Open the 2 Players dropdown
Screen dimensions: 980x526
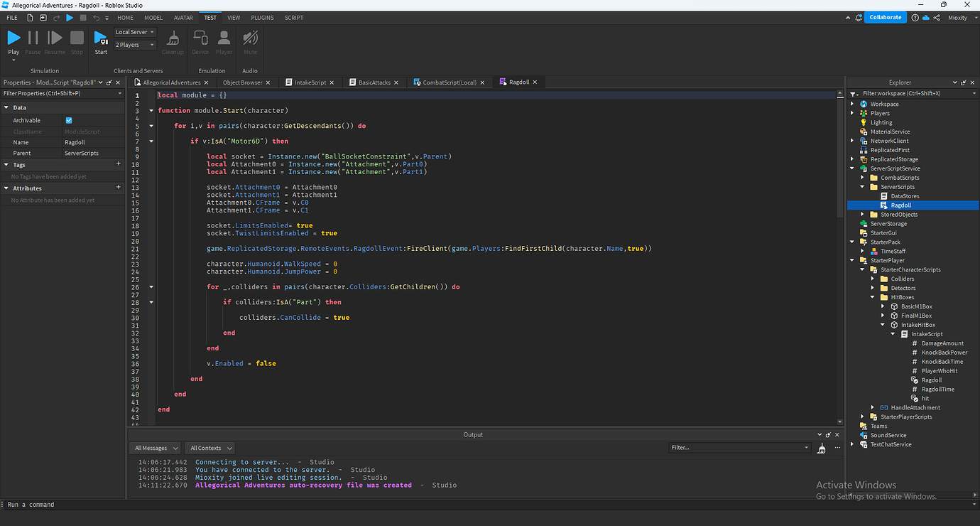point(134,44)
